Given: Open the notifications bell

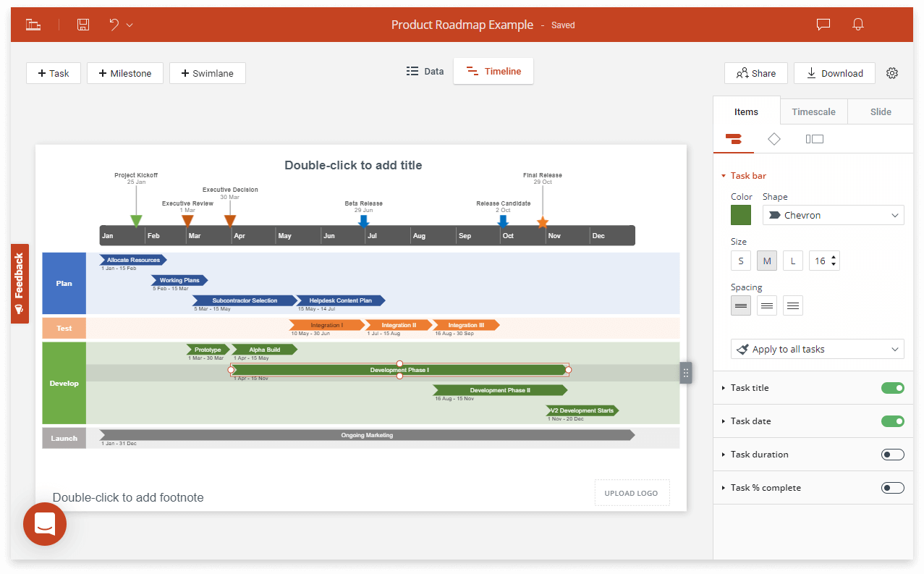Looking at the screenshot, I should pos(857,24).
